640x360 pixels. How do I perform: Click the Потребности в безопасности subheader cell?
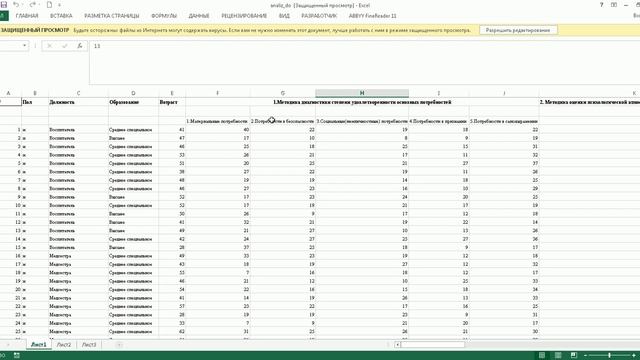pyautogui.click(x=282, y=121)
